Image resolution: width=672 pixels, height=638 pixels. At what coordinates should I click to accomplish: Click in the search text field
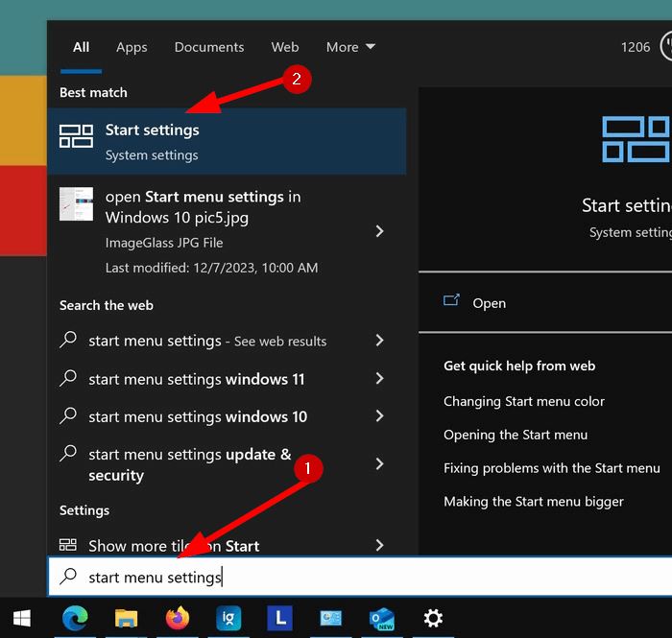tap(360, 577)
